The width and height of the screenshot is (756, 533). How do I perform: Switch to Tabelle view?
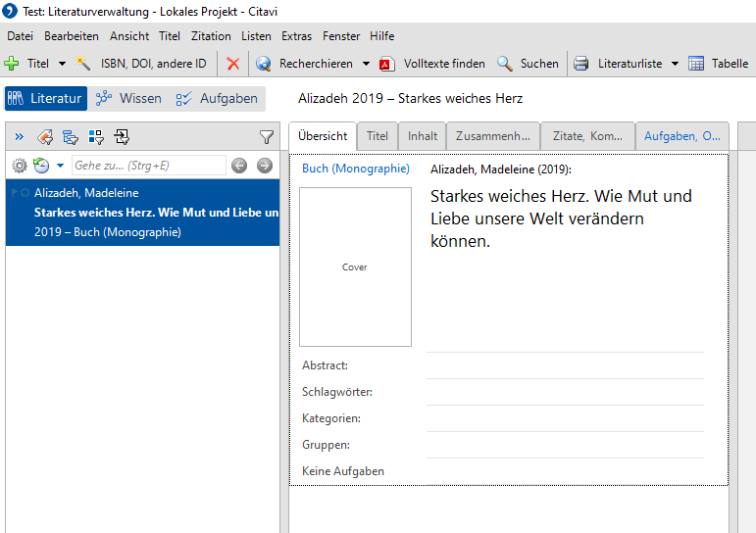click(719, 63)
